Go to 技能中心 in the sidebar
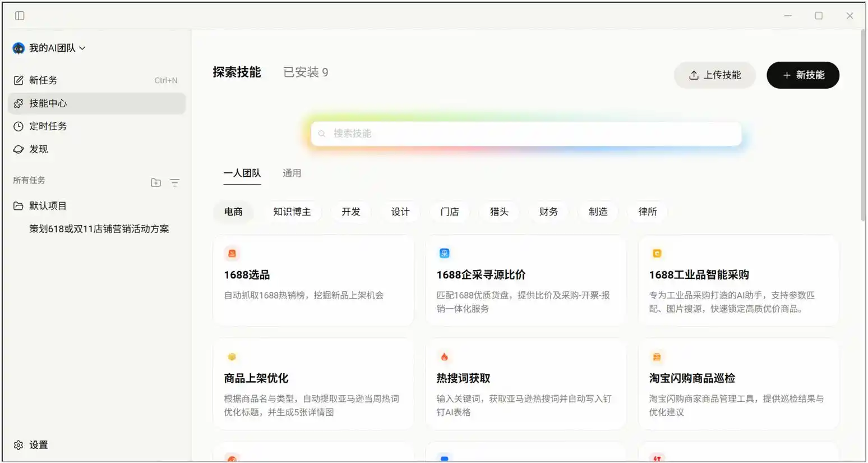Screen dimensions: 868x463 click(96, 103)
